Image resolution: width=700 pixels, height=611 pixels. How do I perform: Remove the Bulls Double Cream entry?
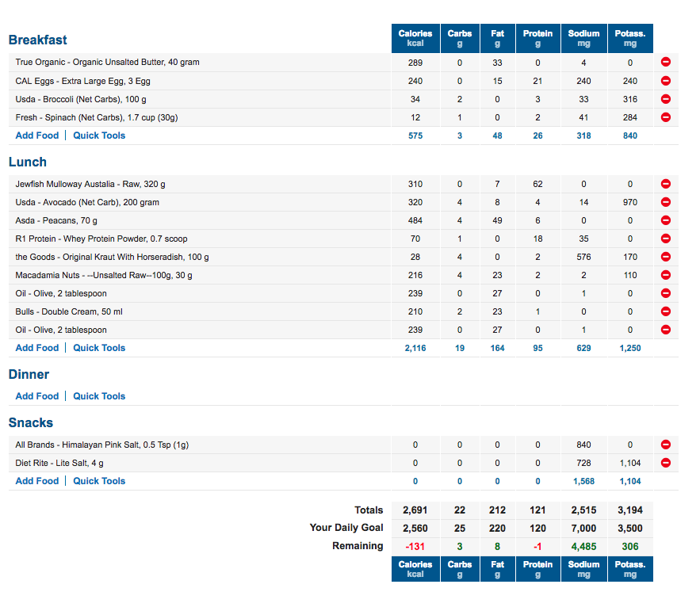click(x=666, y=311)
